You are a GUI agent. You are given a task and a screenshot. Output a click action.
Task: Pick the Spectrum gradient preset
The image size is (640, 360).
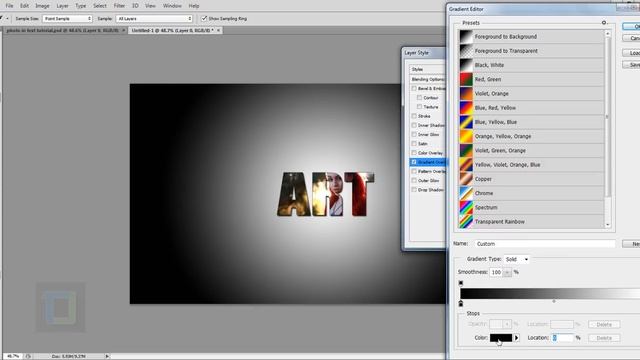click(x=531, y=207)
